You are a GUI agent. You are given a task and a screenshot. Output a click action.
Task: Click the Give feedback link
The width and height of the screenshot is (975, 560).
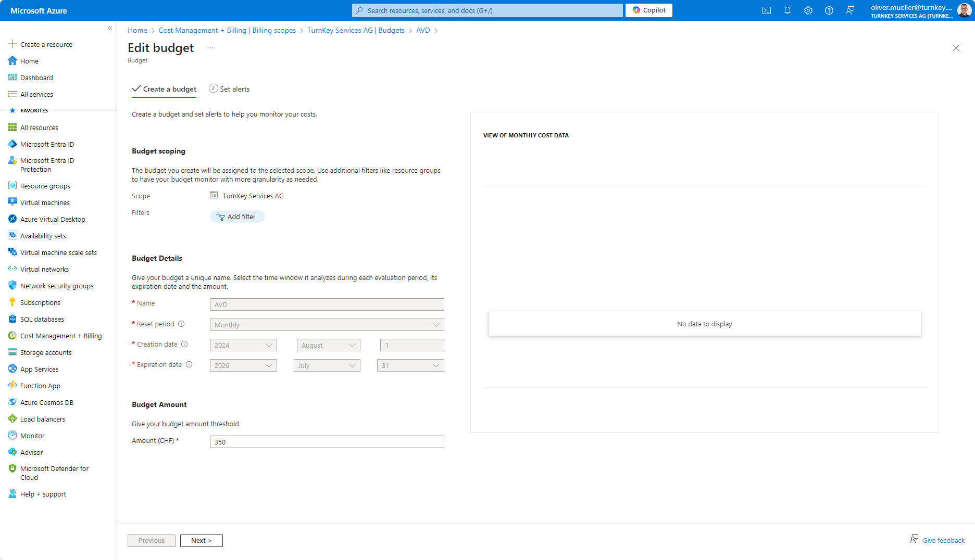(943, 540)
